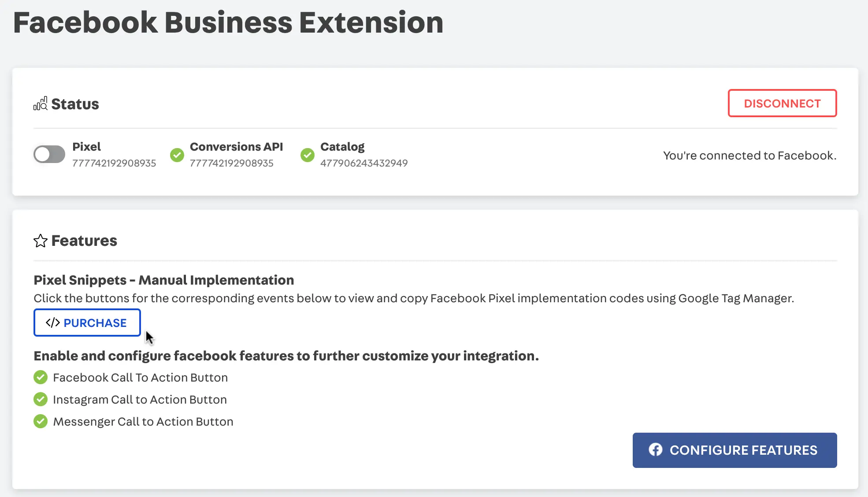Click checkmark beside Facebook Call To Action

(41, 377)
